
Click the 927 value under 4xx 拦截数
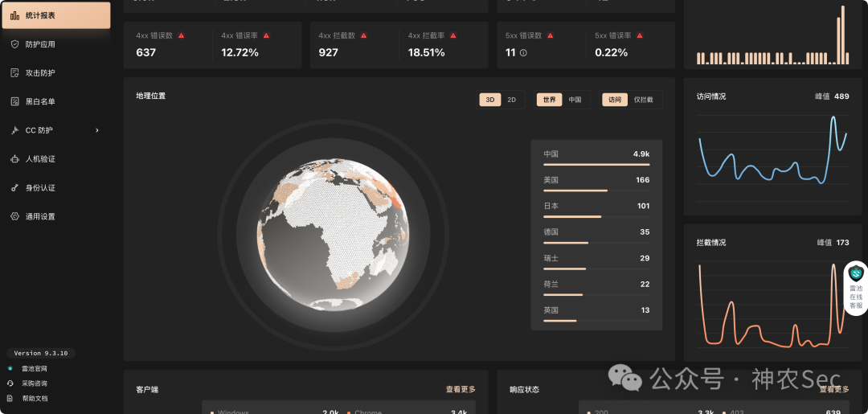click(328, 53)
